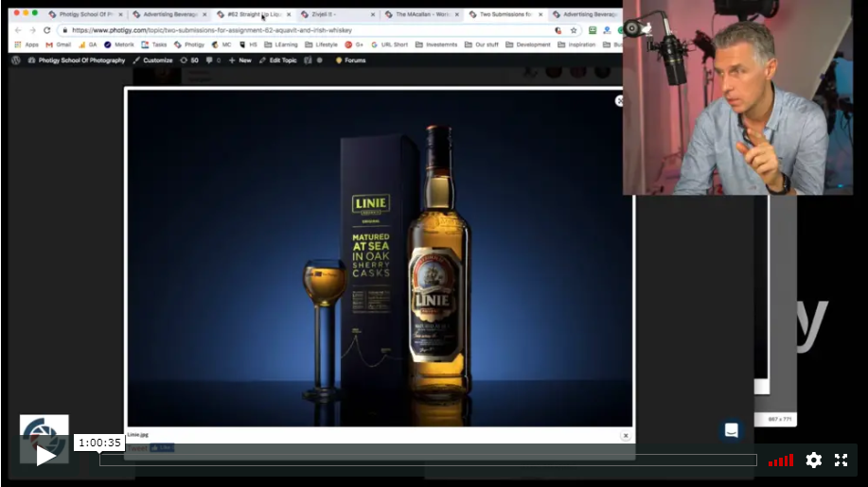Open comments icon in the admin bar

click(213, 61)
